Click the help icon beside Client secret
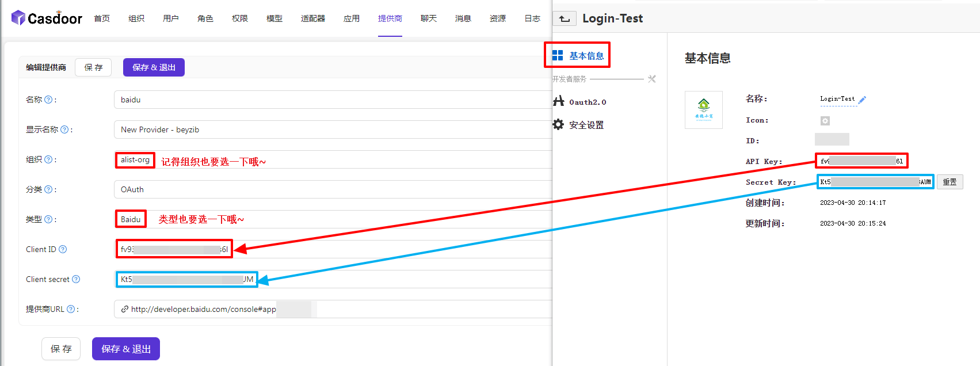Viewport: 980px width, 366px height. point(76,279)
